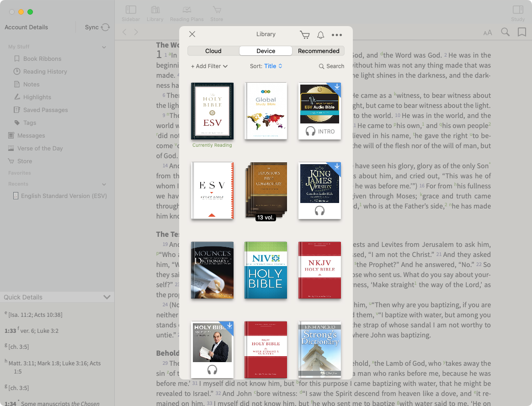Collapse the Recents section
The height and width of the screenshot is (406, 532).
pos(104,184)
